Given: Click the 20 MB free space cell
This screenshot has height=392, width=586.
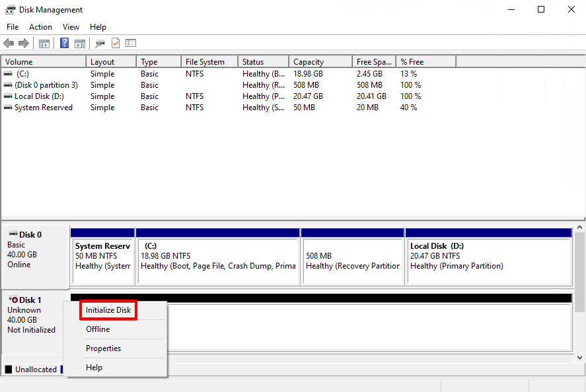Looking at the screenshot, I should 367,108.
